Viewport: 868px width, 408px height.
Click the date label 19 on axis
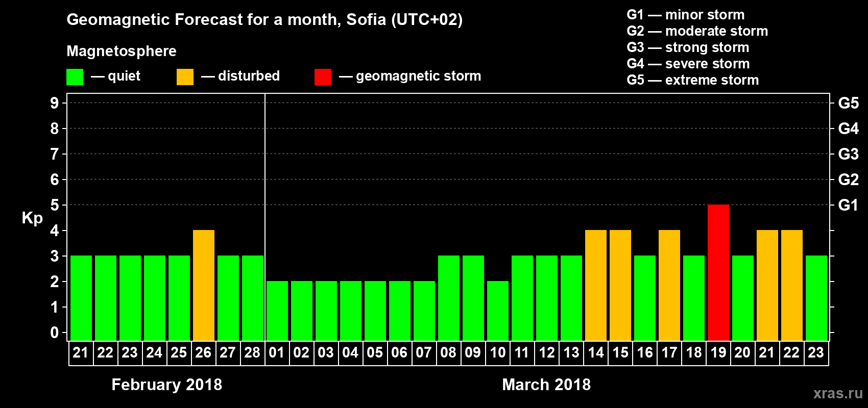pyautogui.click(x=718, y=353)
